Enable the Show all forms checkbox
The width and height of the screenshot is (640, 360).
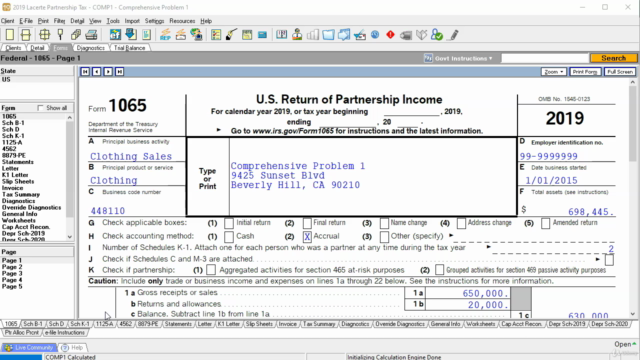point(40,108)
